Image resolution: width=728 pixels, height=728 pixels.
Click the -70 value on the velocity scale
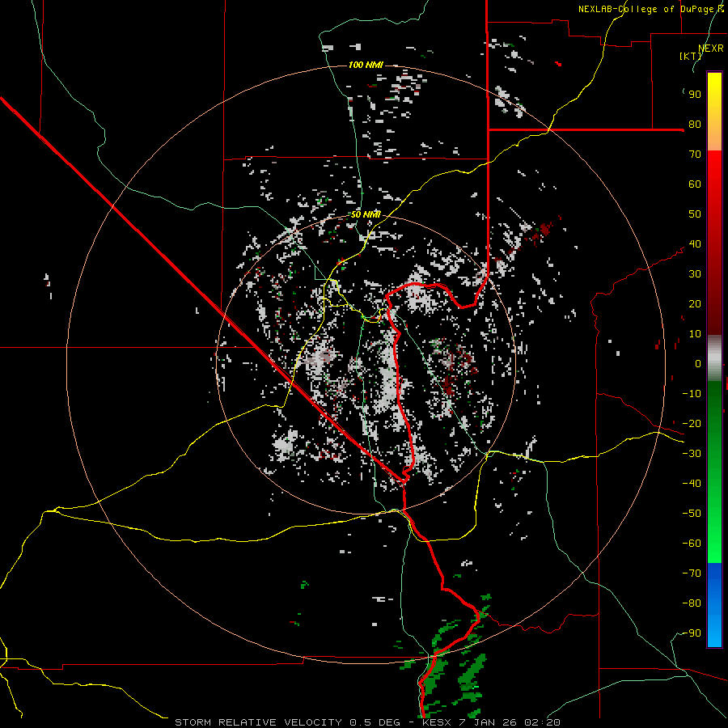click(x=692, y=574)
